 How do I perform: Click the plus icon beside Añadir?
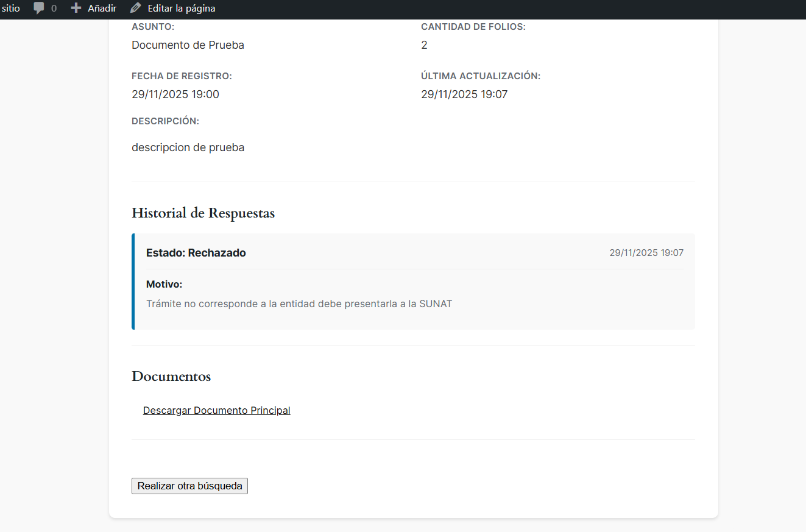(76, 9)
